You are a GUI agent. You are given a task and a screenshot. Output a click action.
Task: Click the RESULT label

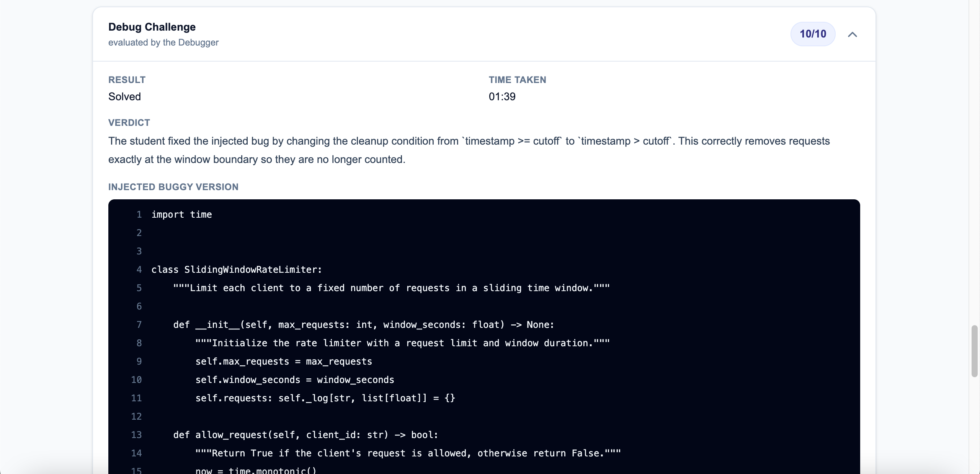tap(127, 80)
